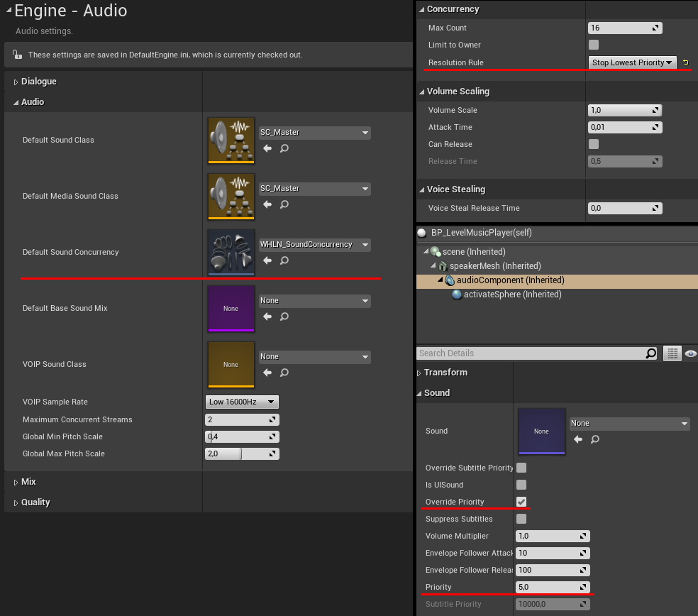
Task: Browse to SC_Master in Default Sound Class
Action: [284, 148]
